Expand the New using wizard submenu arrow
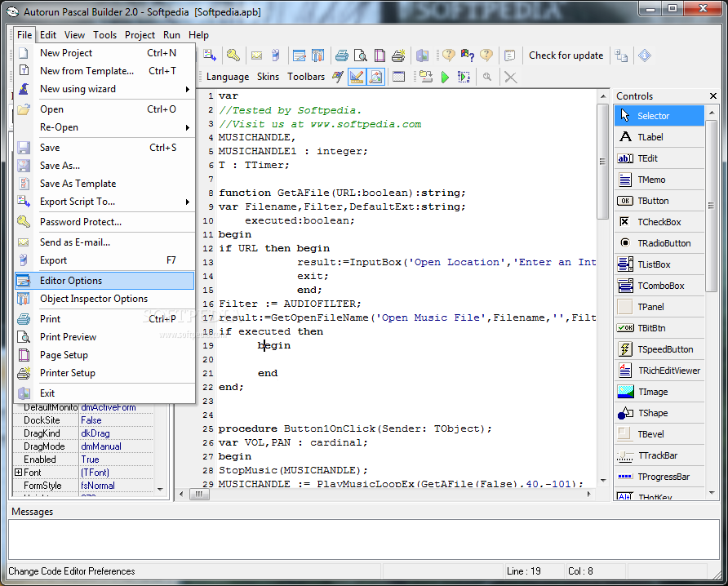Viewport: 728px width, 586px height. point(188,89)
